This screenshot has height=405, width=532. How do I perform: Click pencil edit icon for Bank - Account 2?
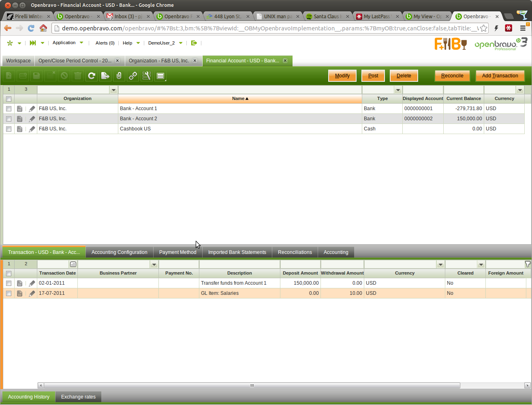tap(32, 119)
